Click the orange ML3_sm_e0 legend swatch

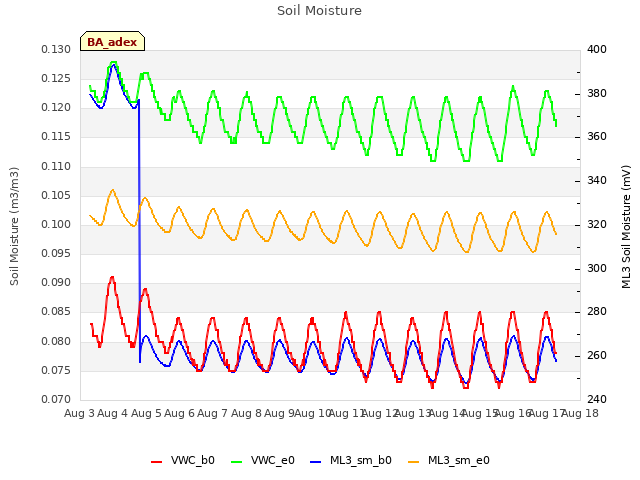(413, 462)
